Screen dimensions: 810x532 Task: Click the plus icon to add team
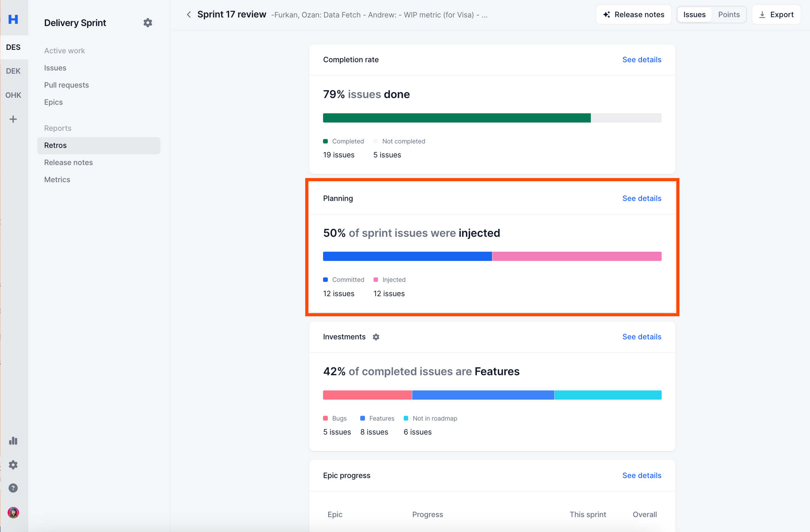[13, 119]
